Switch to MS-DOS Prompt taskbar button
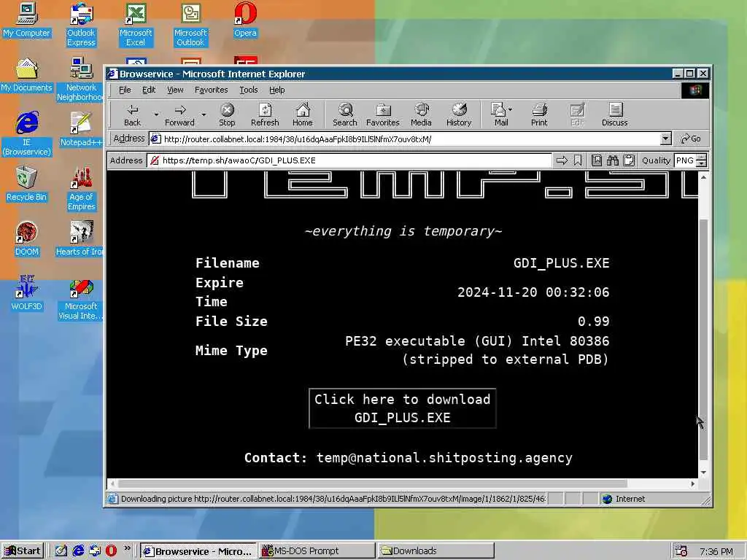 click(x=317, y=551)
